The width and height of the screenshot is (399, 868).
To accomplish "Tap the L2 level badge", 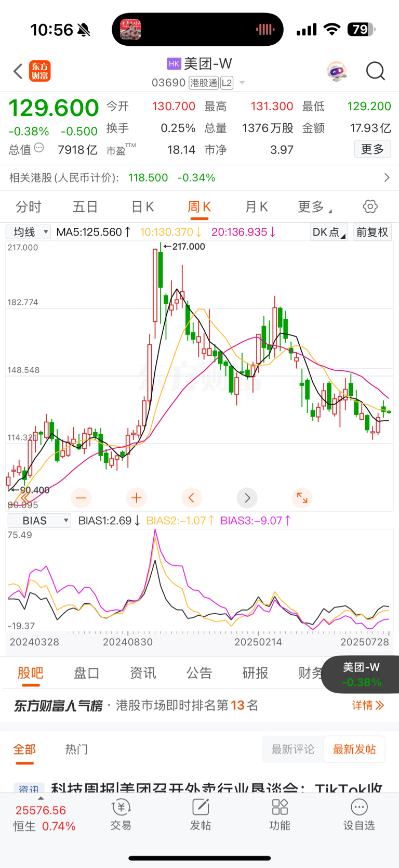I will [x=227, y=83].
